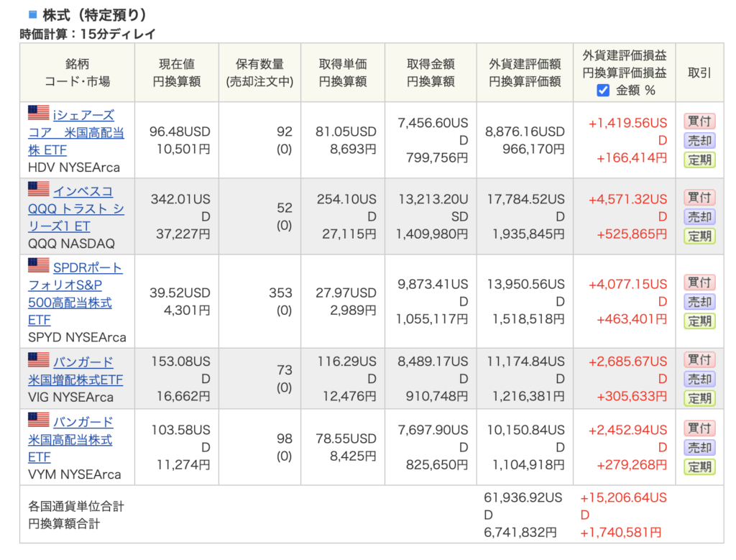The width and height of the screenshot is (736, 560).
Task: Click the 取引 column header
Action: [699, 73]
